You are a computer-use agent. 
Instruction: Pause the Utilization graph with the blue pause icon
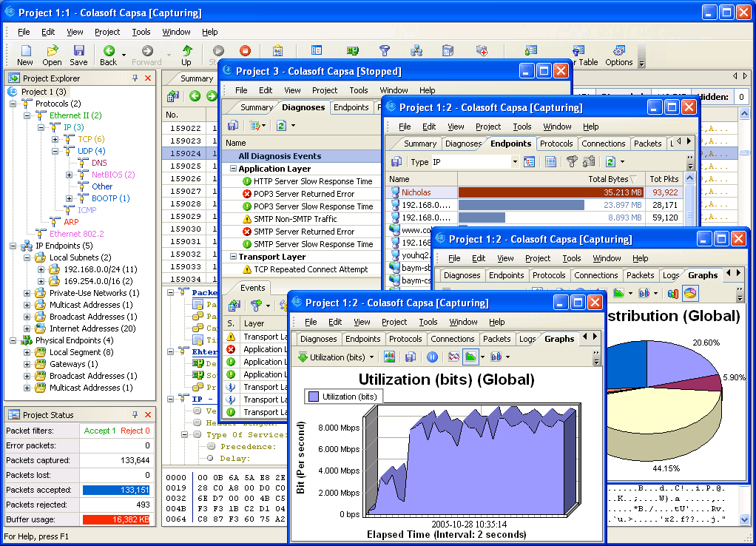432,357
